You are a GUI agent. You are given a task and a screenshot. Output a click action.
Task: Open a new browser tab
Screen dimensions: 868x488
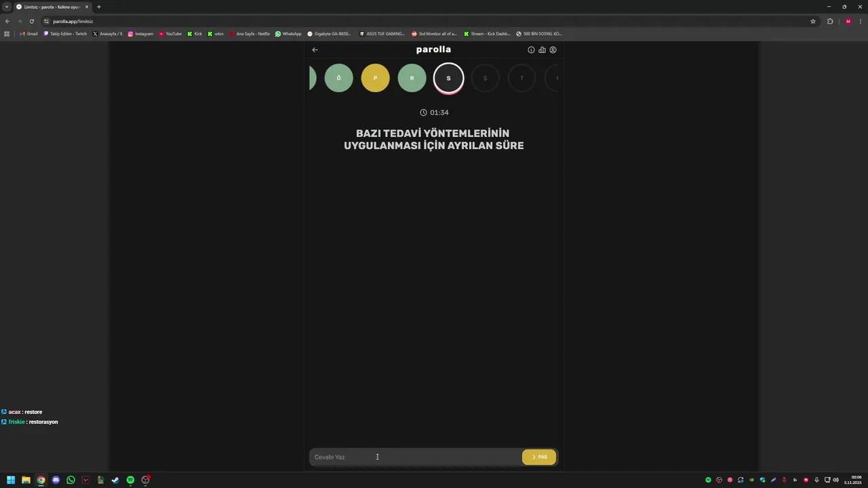click(x=98, y=7)
